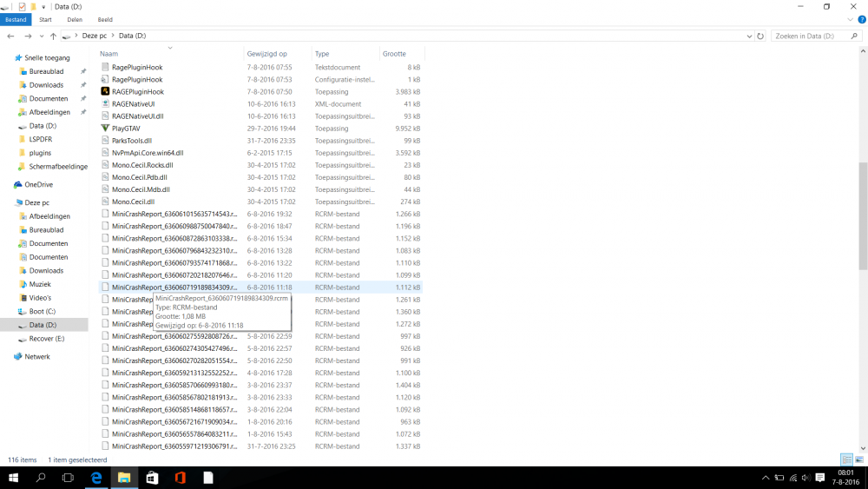Open the Store app on taskbar
This screenshot has width=868, height=489.
pyautogui.click(x=152, y=478)
